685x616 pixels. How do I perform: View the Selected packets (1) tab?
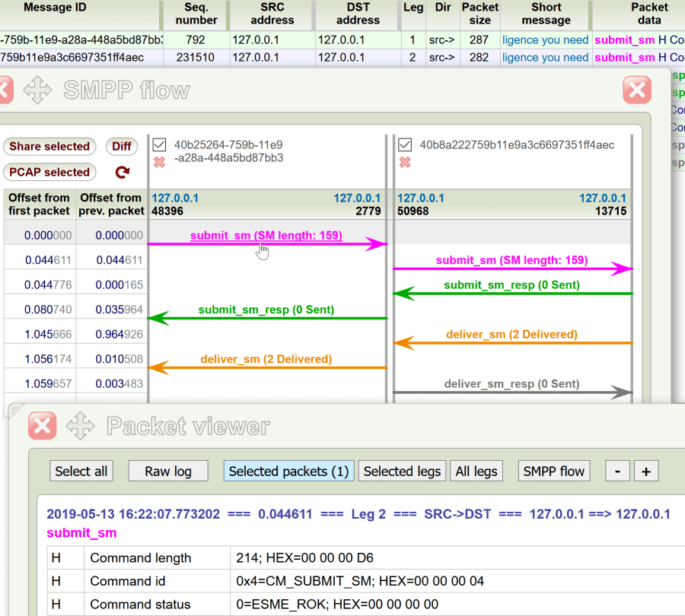(x=288, y=471)
